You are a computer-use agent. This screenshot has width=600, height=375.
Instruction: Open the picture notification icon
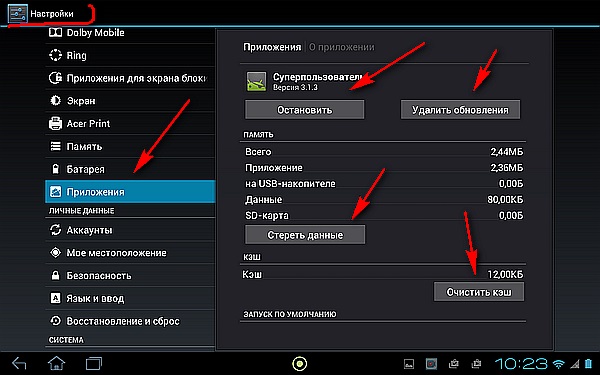click(x=409, y=364)
